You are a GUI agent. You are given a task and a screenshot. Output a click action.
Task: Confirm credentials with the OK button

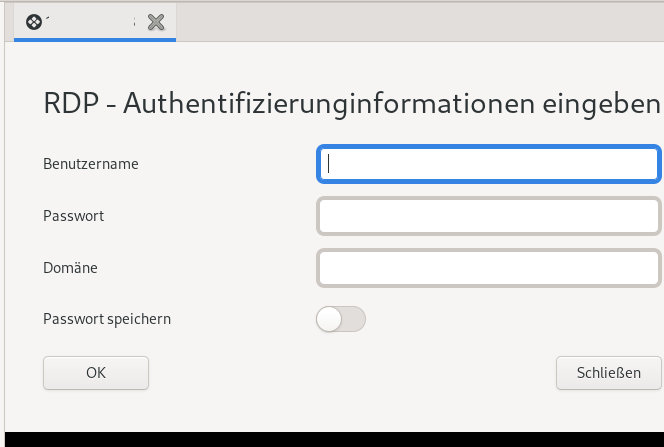(96, 373)
